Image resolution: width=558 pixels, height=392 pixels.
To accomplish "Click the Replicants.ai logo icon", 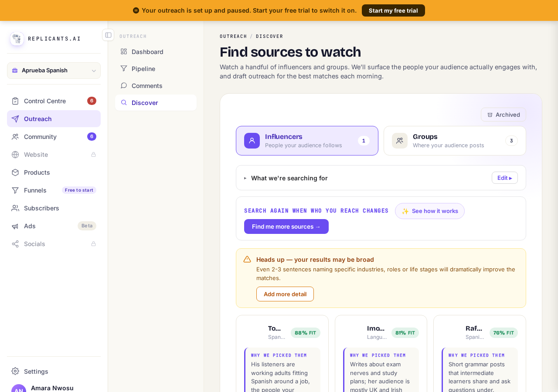I will (17, 39).
